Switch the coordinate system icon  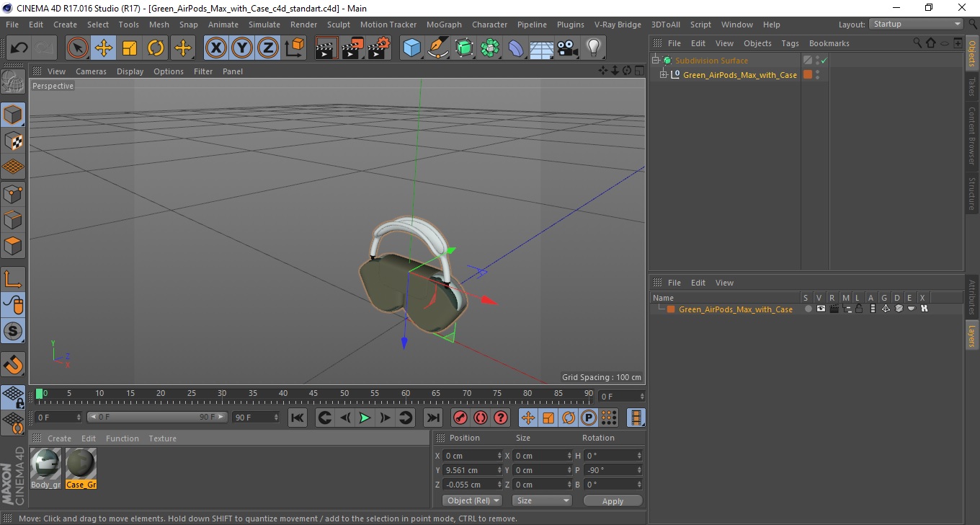294,48
